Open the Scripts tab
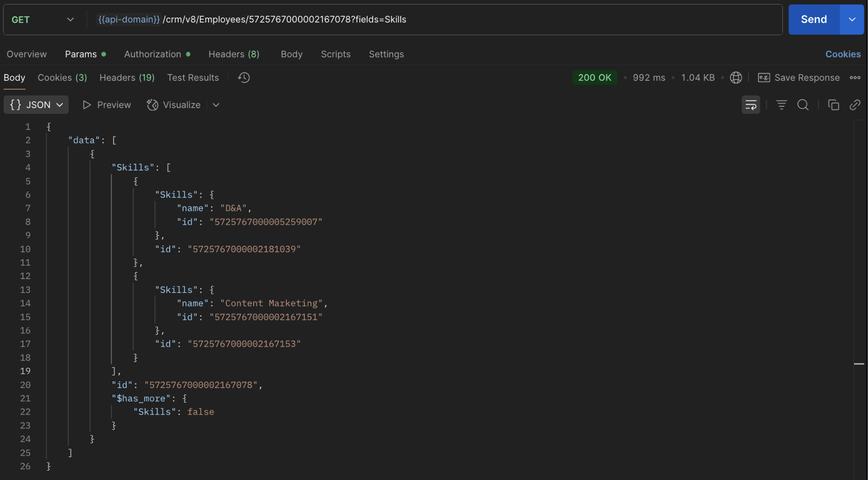Image resolution: width=868 pixels, height=480 pixels. tap(336, 54)
